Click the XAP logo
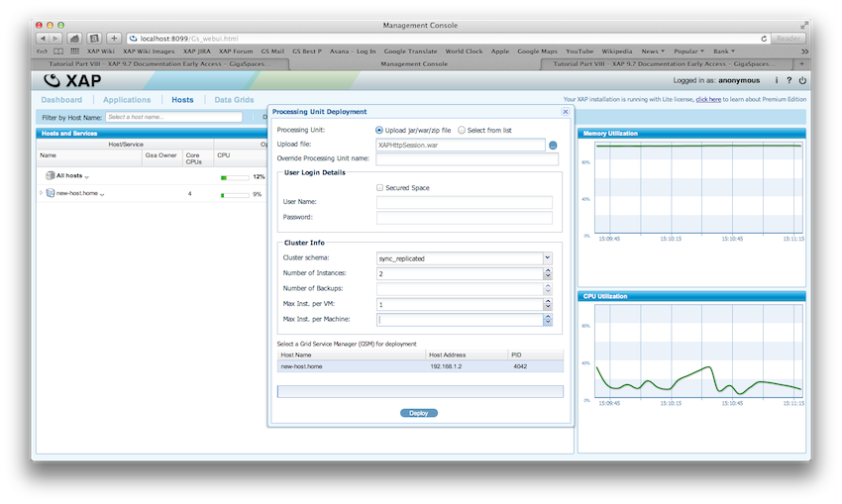The image size is (842, 504). click(72, 80)
